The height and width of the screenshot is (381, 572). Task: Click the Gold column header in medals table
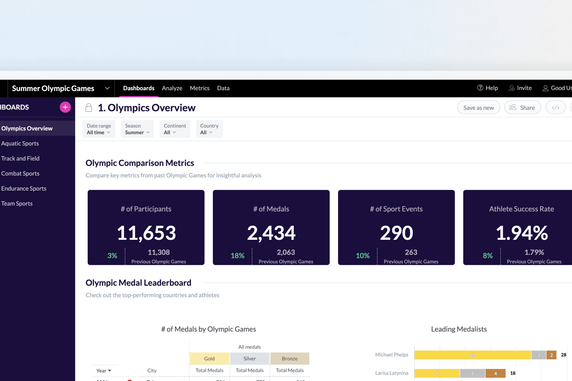(x=209, y=358)
